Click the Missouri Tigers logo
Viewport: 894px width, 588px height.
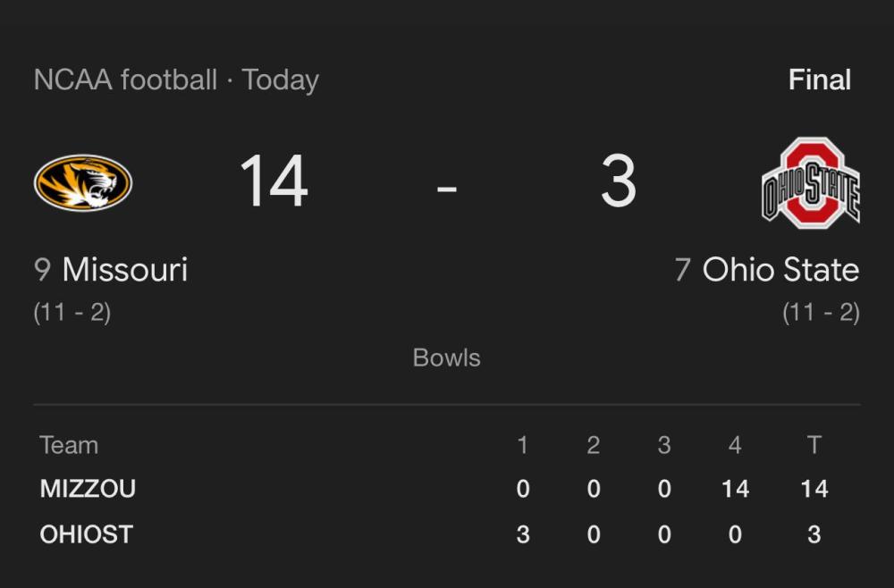(x=83, y=183)
